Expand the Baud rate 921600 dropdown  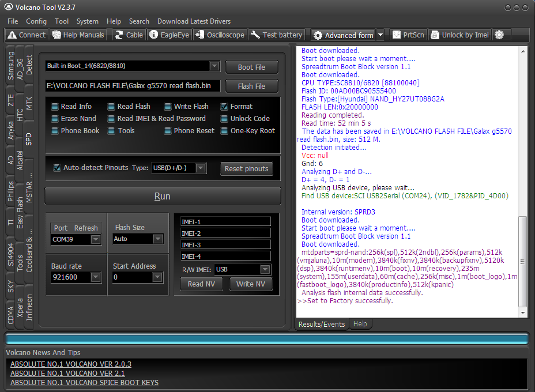96,277
